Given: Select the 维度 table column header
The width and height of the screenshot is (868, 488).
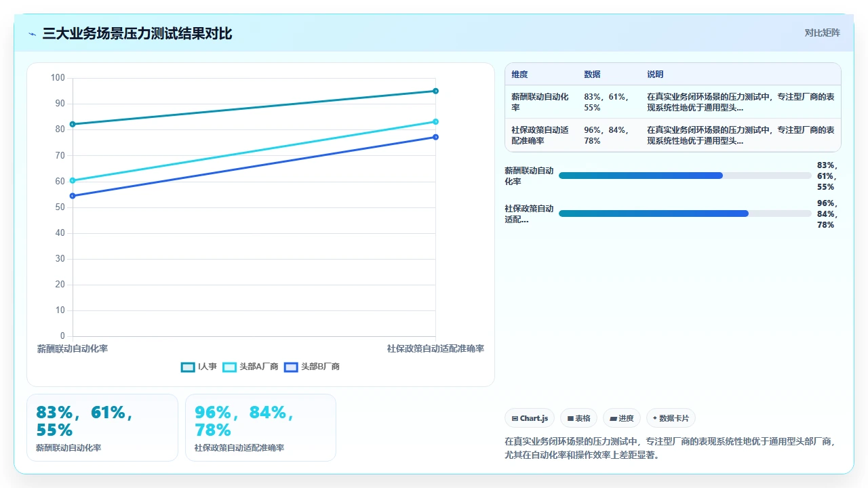Looking at the screenshot, I should tap(519, 75).
